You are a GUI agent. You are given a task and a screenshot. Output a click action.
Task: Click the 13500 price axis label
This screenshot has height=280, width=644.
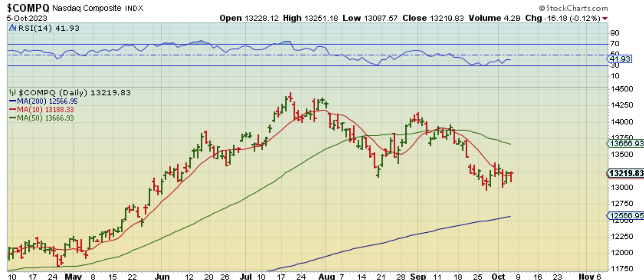(x=622, y=154)
